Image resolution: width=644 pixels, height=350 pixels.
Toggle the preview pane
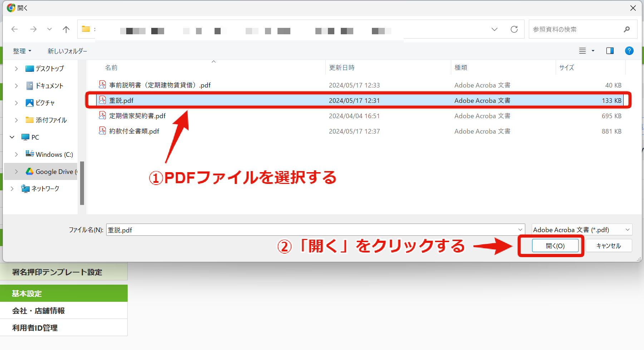(x=610, y=51)
